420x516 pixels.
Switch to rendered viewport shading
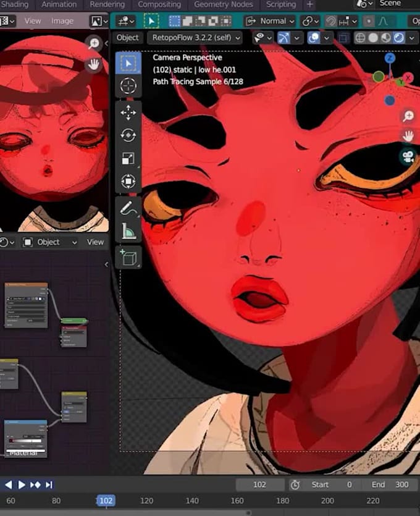click(398, 38)
